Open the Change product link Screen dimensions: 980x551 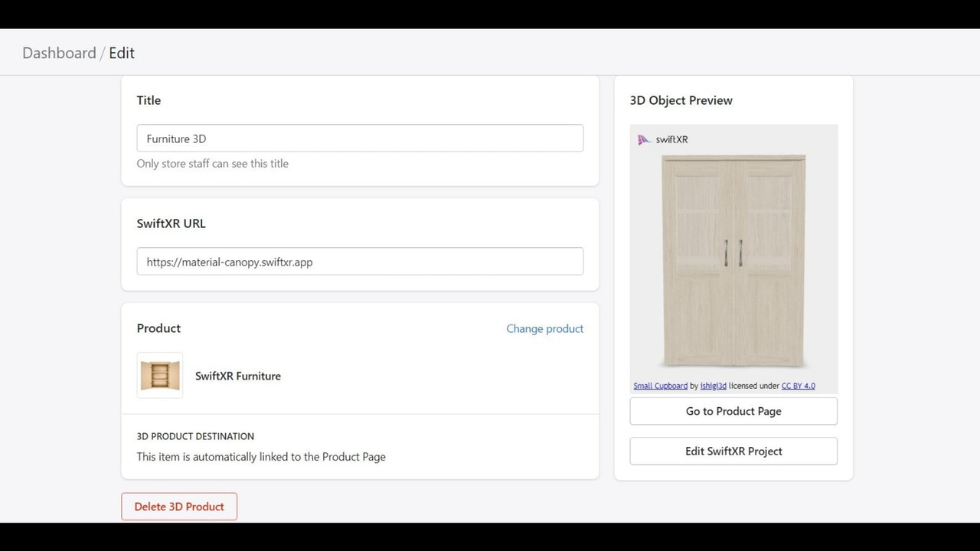pos(544,328)
